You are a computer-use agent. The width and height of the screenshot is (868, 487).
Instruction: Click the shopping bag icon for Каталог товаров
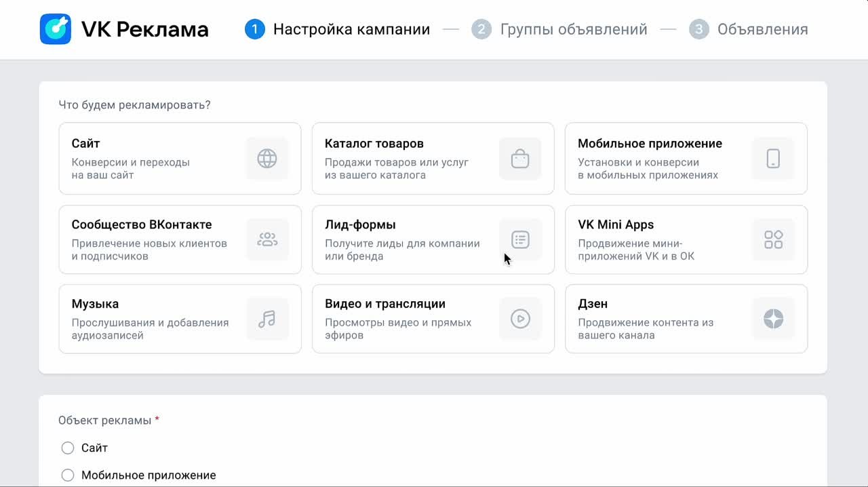[520, 159]
